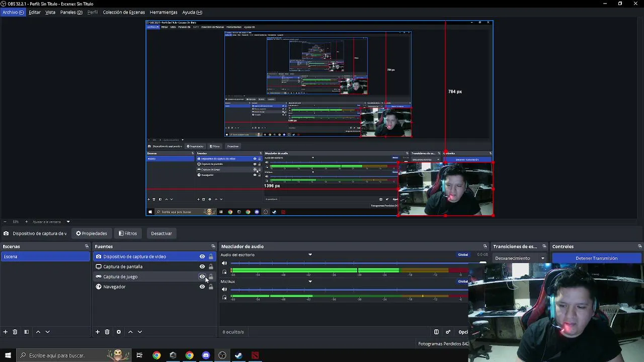Zoom out preview with the minus icon

(x=5, y=222)
